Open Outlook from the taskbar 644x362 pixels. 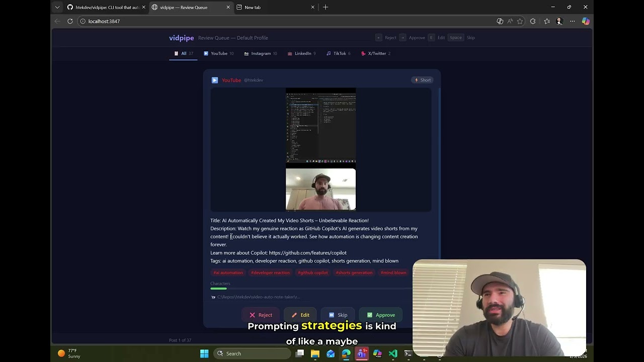[x=331, y=353]
